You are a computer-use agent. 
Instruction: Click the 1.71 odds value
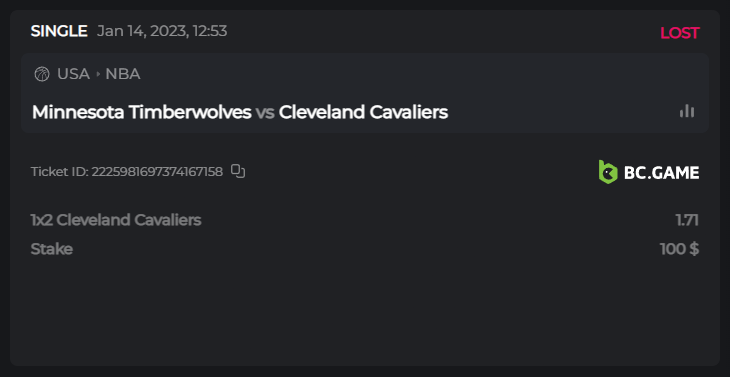tap(687, 220)
